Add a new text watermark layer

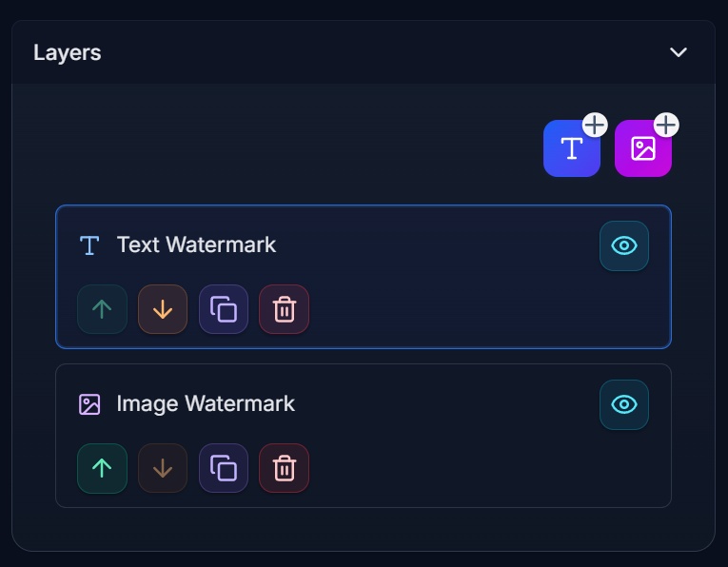click(x=571, y=149)
